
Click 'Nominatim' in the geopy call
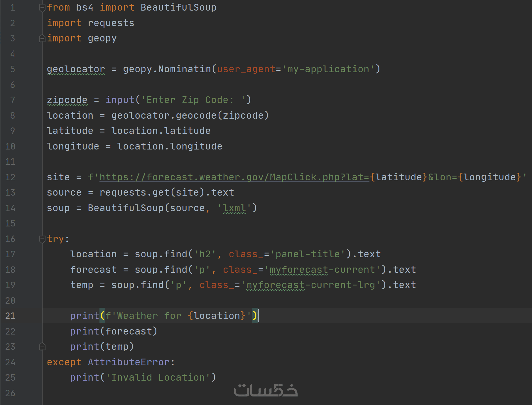pos(185,69)
